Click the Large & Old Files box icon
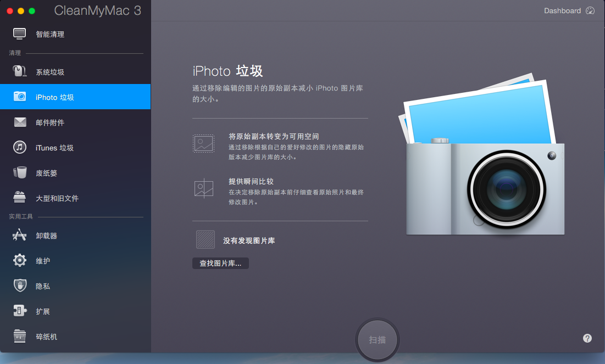Image resolution: width=605 pixels, height=364 pixels. coord(19,198)
